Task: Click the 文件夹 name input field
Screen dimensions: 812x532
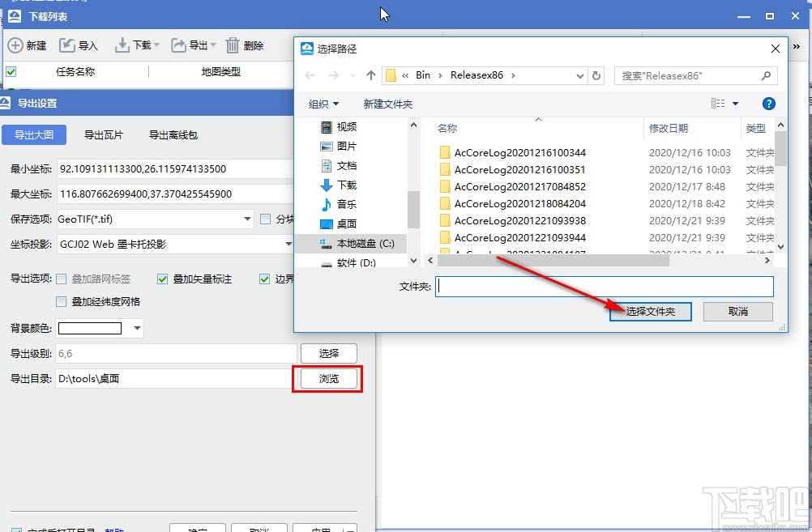Action: (605, 286)
